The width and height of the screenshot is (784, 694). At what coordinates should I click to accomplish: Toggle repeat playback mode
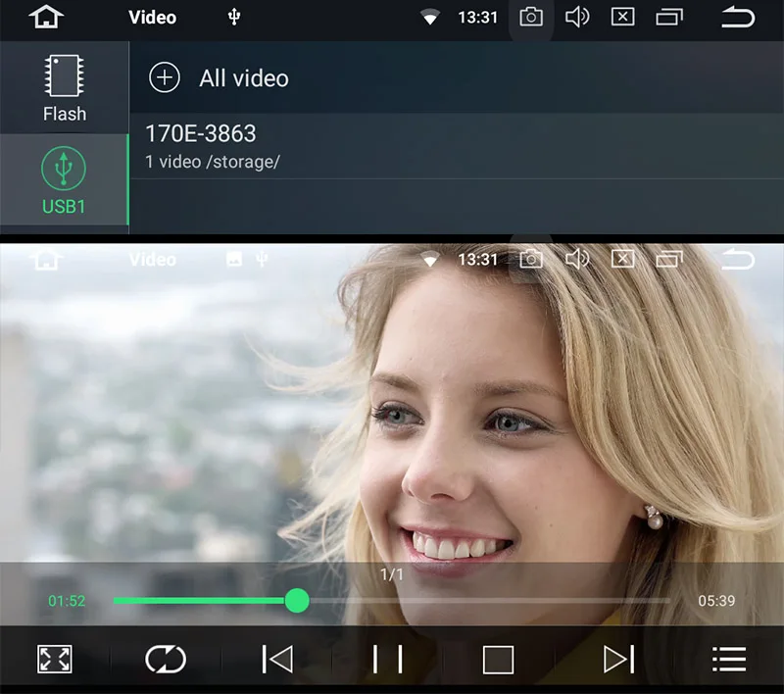click(x=166, y=659)
